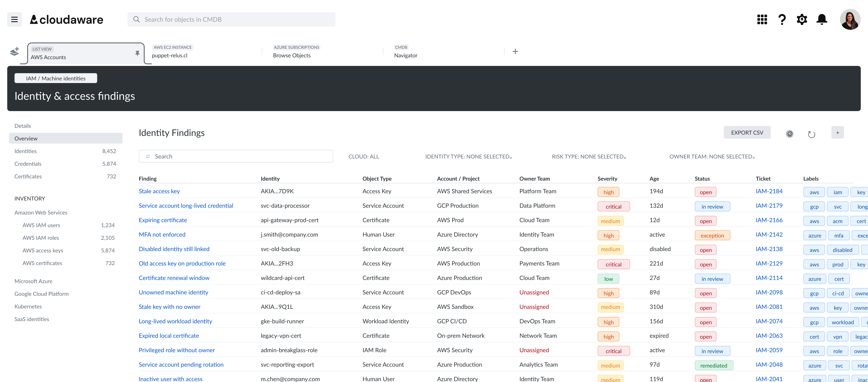
Task: Open AWS IAM users inventory
Action: (x=69, y=225)
